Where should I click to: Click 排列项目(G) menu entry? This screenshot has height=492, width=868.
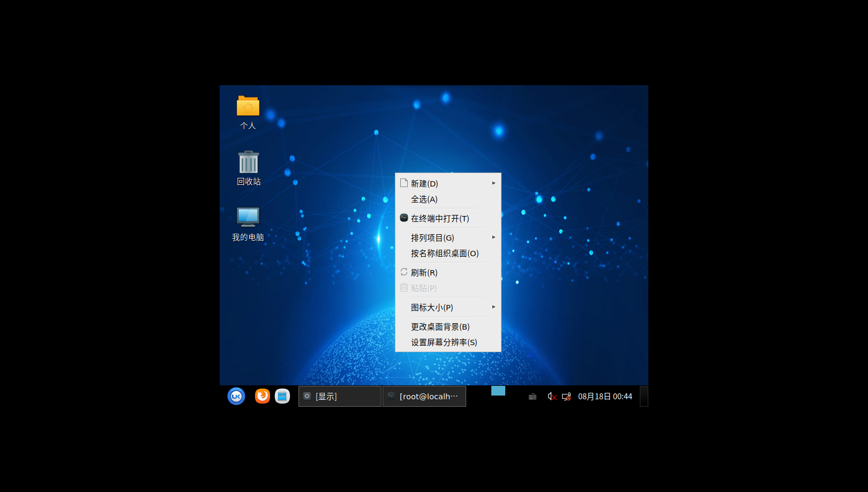448,237
